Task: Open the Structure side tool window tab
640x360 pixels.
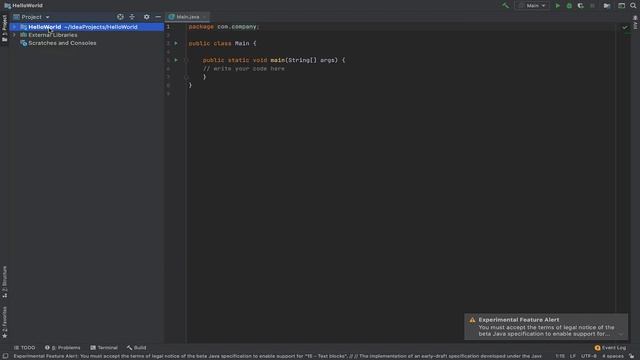Action: pos(4,282)
